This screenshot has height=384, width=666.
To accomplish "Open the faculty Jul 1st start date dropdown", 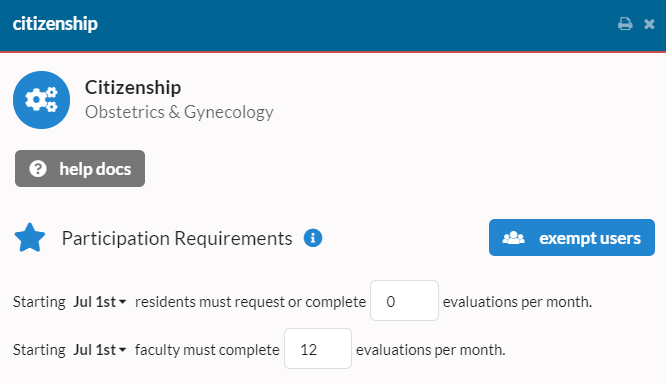I will [x=100, y=350].
